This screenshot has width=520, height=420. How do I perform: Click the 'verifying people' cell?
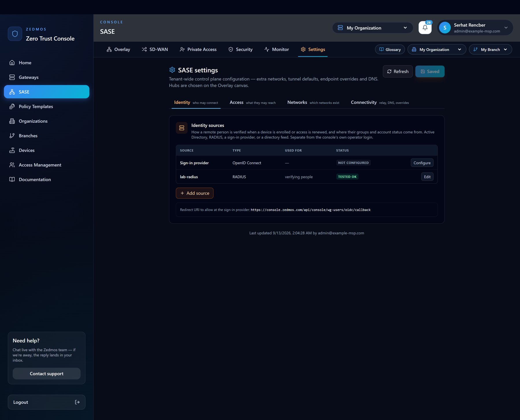(299, 177)
